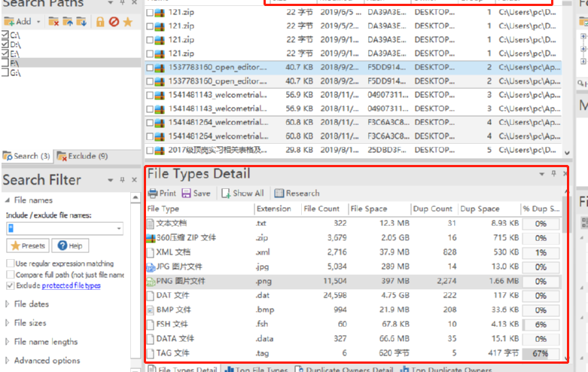The image size is (588, 372).
Task: Sort by the File Count column header
Action: (x=324, y=209)
